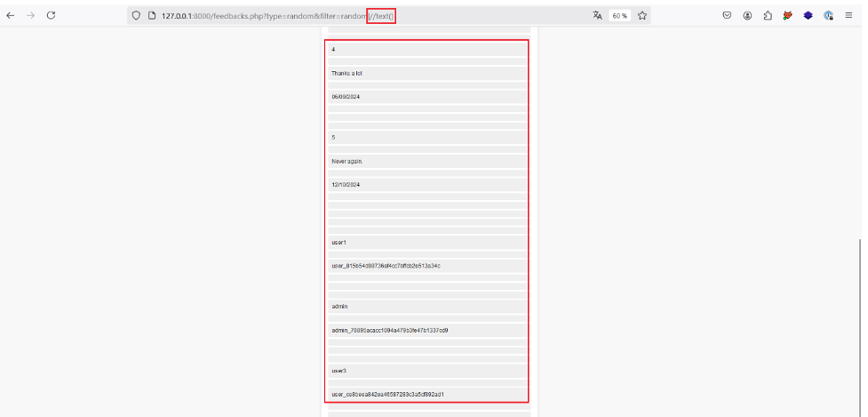Open the tracking protection shield icon
Image resolution: width=868 pixels, height=417 pixels.
pos(136,16)
